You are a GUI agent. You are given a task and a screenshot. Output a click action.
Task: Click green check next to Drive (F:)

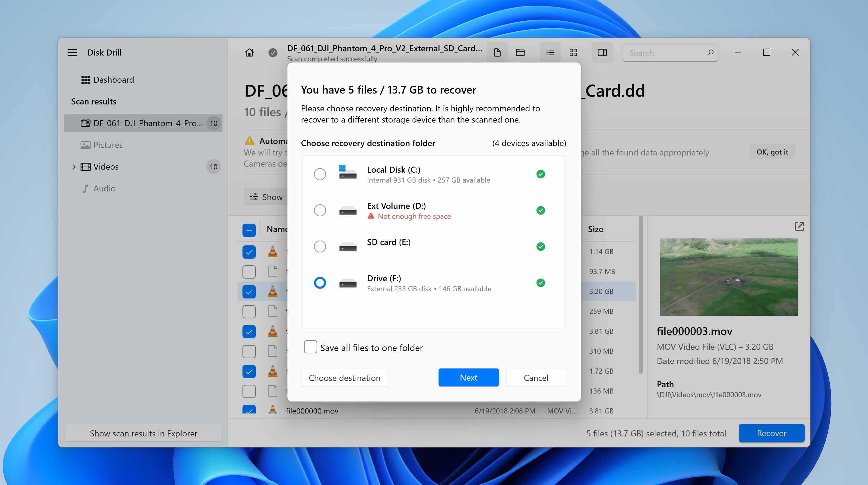540,283
